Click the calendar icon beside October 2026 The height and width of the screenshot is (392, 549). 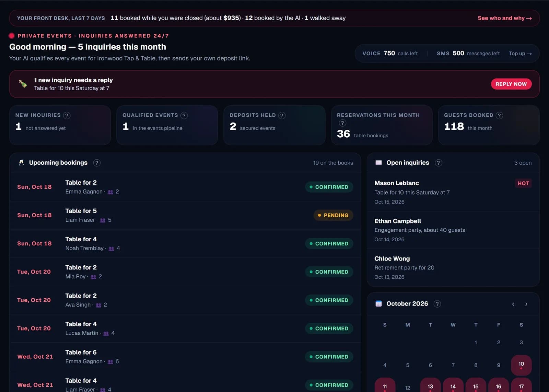[378, 304]
